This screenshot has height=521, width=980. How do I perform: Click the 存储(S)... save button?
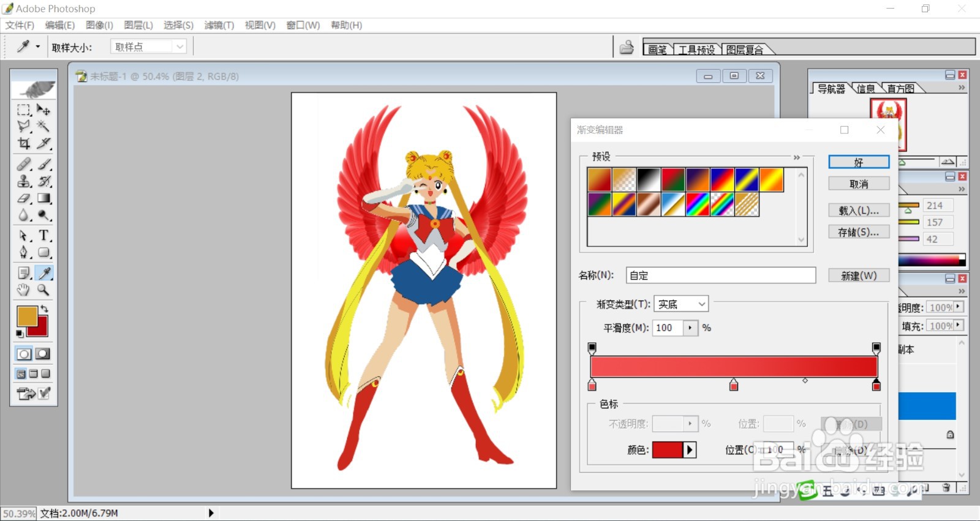tap(859, 232)
